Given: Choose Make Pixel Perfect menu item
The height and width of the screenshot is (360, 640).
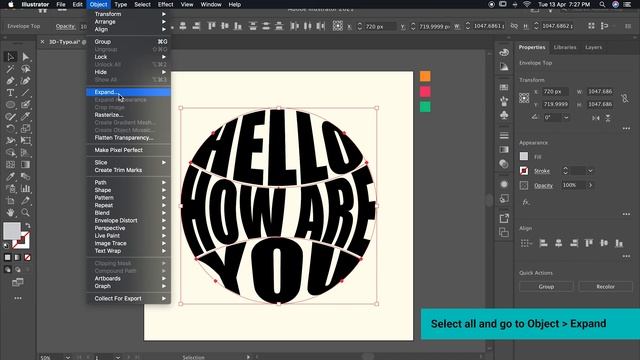Looking at the screenshot, I should pos(129,150).
